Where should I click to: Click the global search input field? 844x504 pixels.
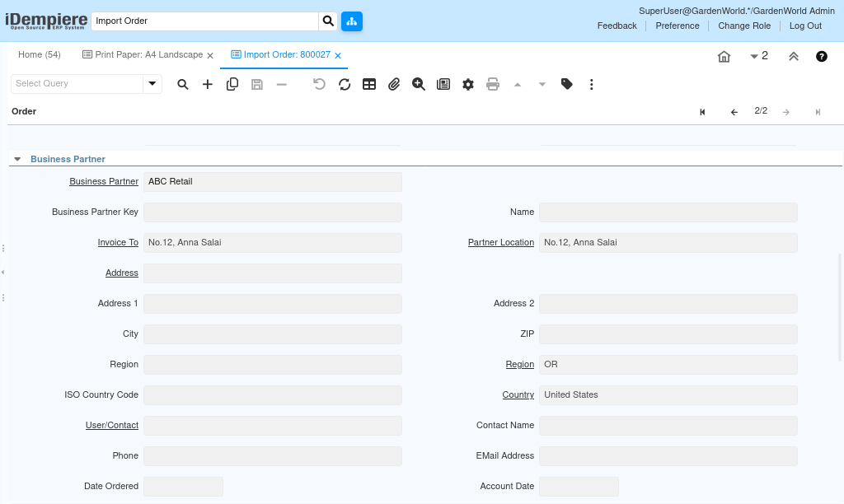[x=204, y=21]
